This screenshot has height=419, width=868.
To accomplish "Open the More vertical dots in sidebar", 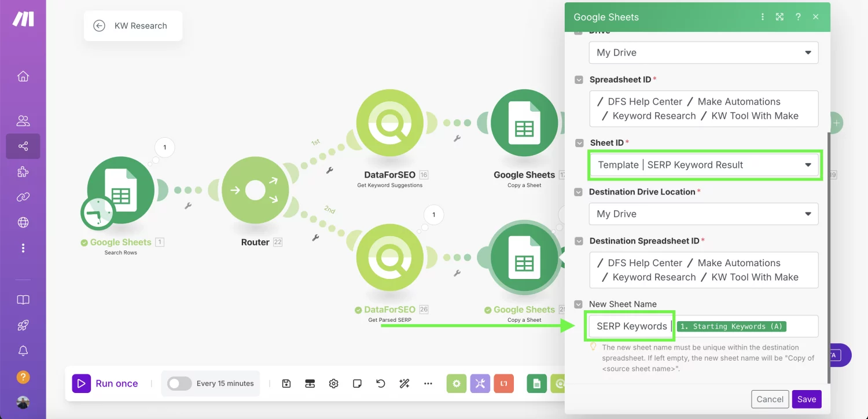I will coord(23,248).
